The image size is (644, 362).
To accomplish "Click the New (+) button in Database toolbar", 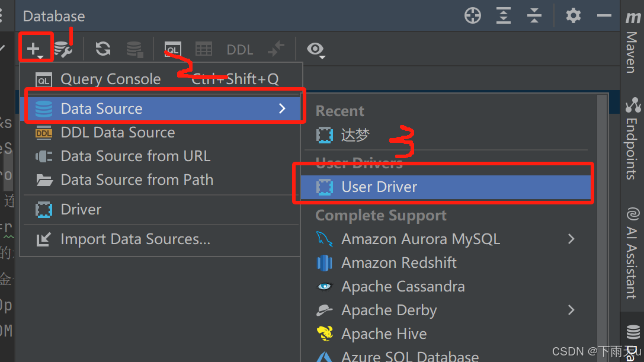I will [35, 49].
